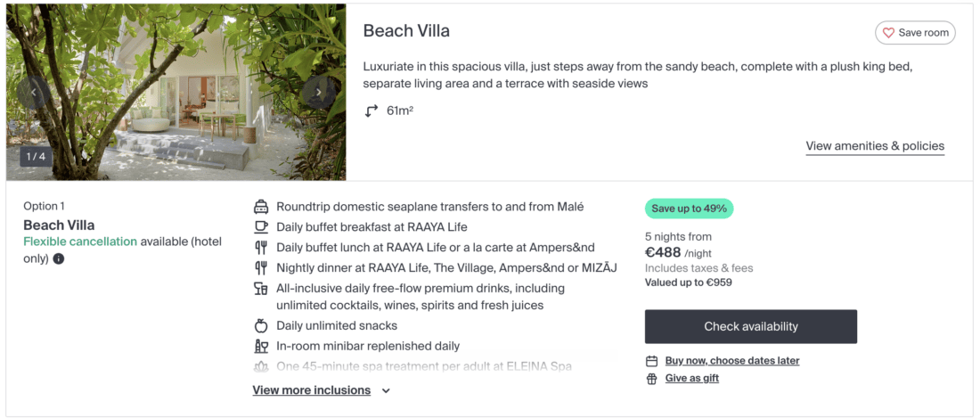Open View amenities & policies

[x=875, y=146]
